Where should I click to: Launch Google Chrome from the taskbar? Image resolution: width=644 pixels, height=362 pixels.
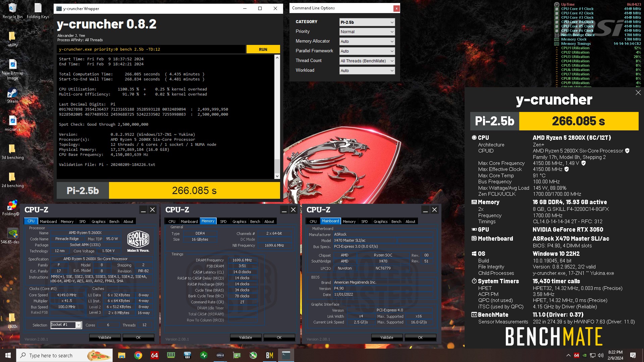(138, 355)
